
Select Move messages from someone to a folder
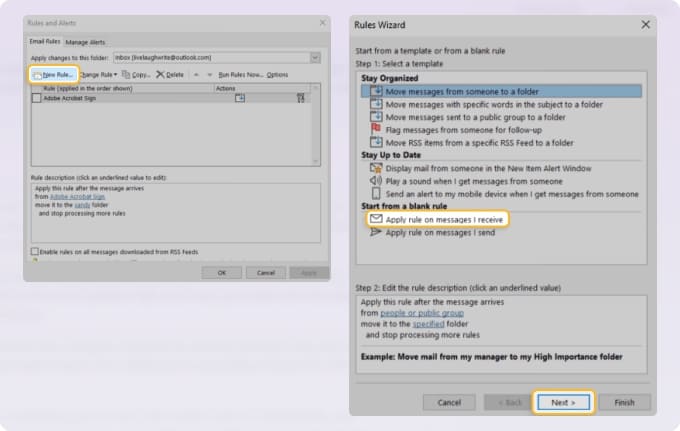pos(501,91)
